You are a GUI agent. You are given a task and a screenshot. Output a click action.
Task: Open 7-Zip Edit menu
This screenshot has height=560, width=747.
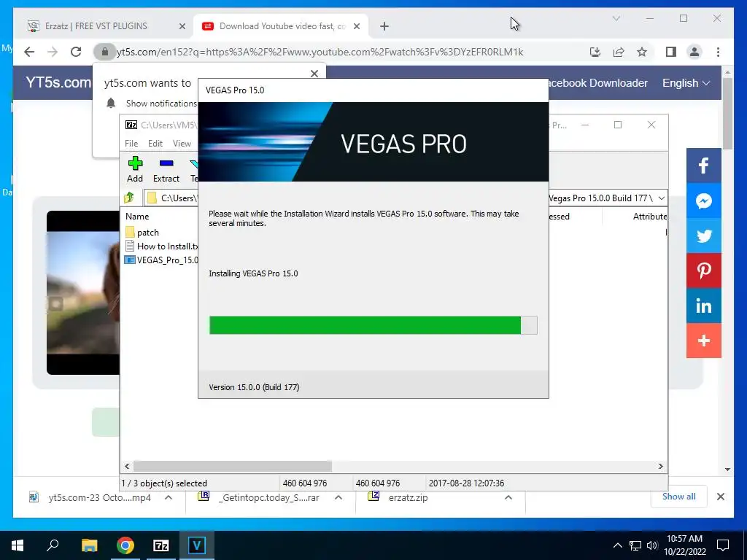(155, 144)
